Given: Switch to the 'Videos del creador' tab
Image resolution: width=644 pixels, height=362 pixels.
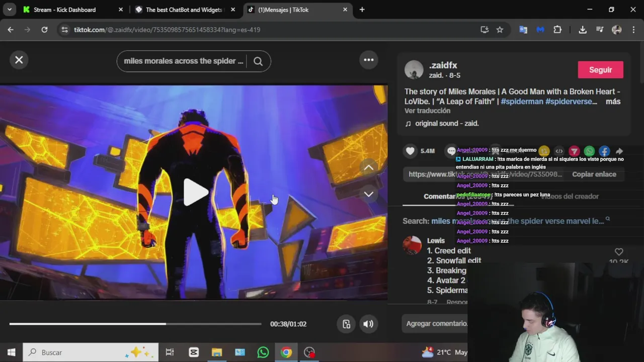Looking at the screenshot, I should coord(570,197).
